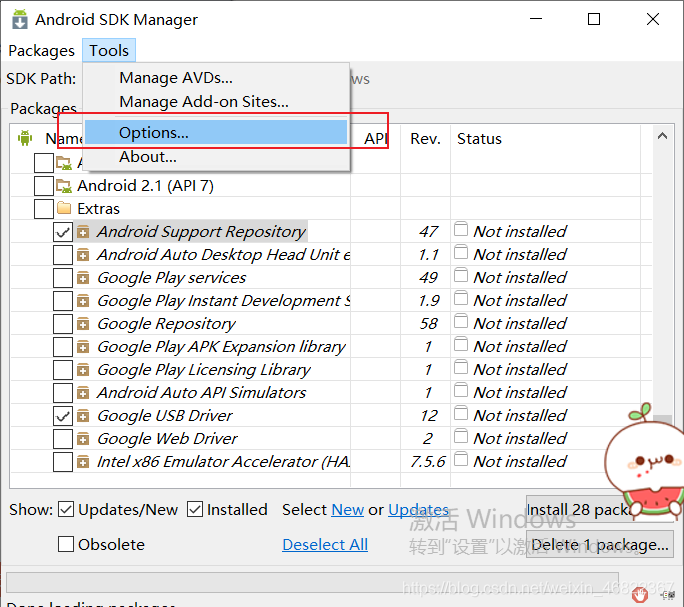Uncheck the Google USB Driver checkbox
This screenshot has height=607, width=684.
coord(63,416)
